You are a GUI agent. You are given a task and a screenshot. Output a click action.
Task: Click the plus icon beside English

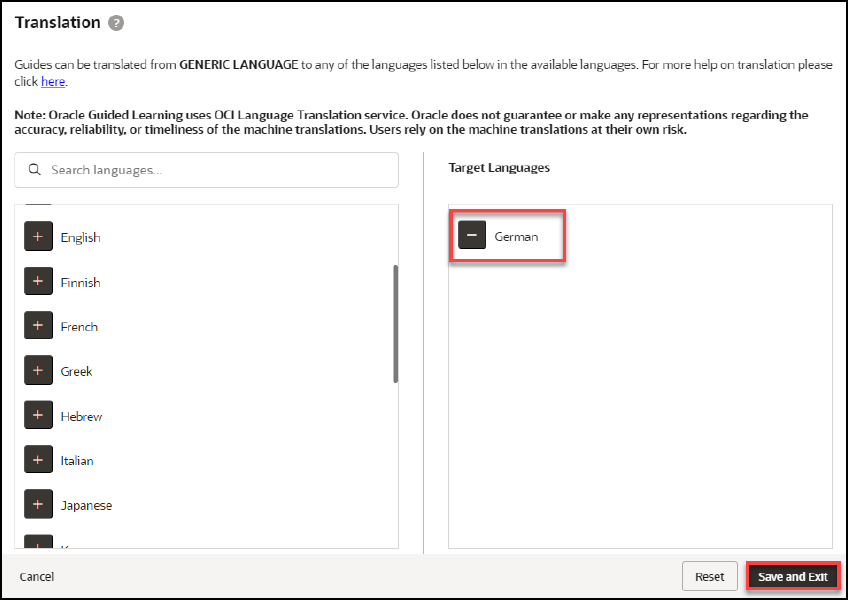pos(38,237)
